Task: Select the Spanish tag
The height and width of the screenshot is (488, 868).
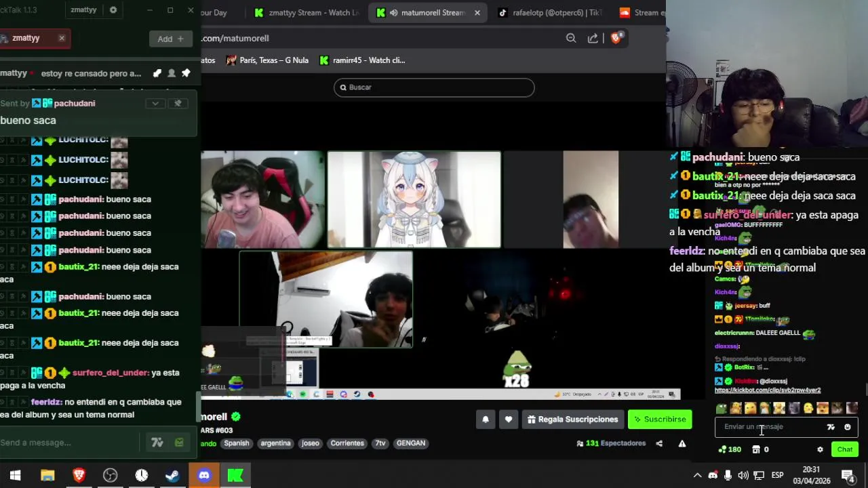Action: (x=237, y=443)
